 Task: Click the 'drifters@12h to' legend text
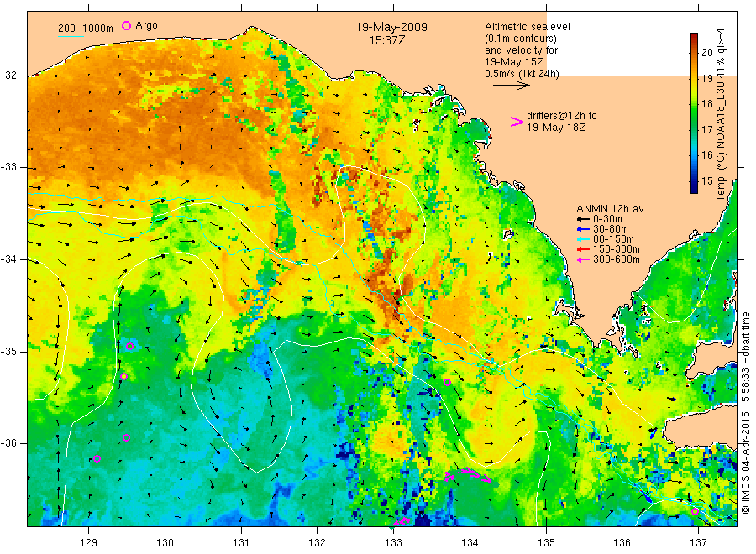(x=562, y=116)
